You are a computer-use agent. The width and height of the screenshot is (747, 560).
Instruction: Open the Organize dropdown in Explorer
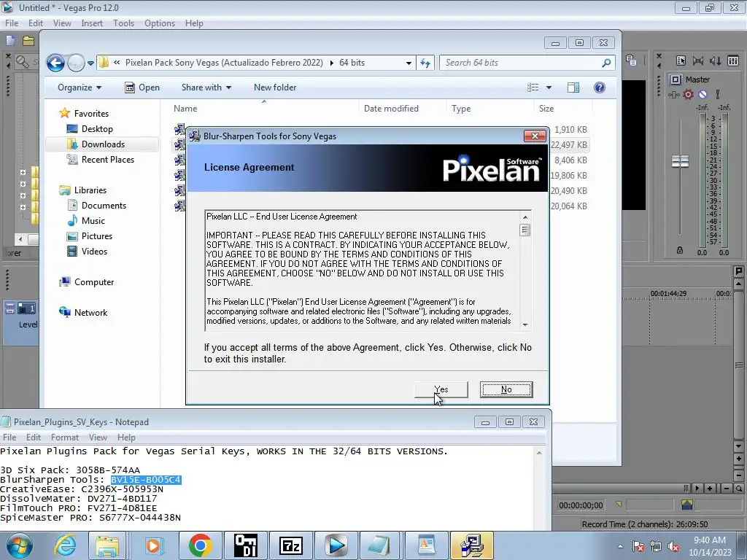[x=80, y=87]
